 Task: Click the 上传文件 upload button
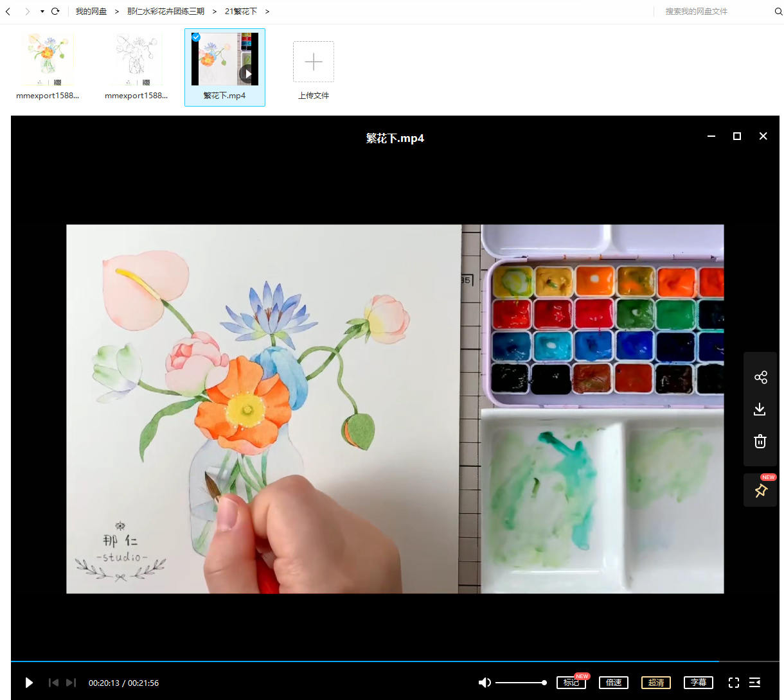tap(314, 62)
